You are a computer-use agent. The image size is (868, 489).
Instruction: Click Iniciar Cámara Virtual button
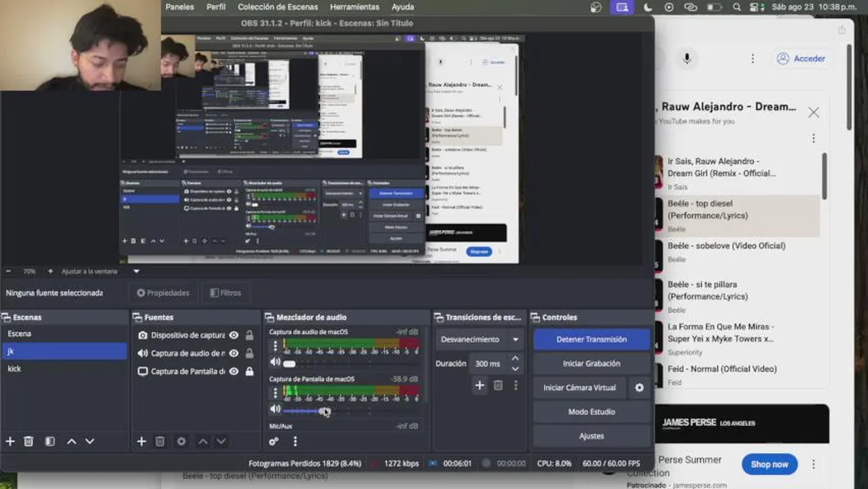(579, 388)
